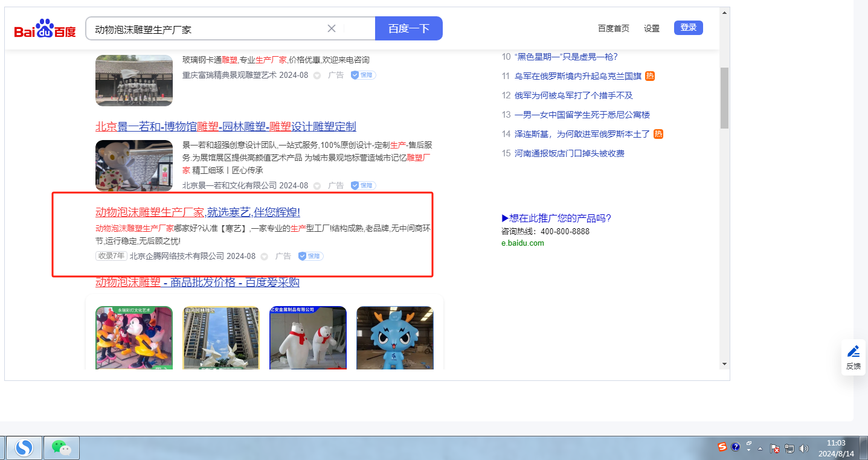Open the Sogou browser taskbar icon
This screenshot has height=460, width=868.
(24, 447)
